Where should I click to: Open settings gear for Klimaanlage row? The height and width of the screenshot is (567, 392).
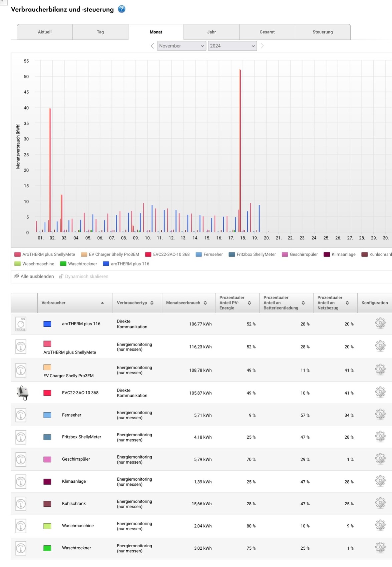(380, 481)
